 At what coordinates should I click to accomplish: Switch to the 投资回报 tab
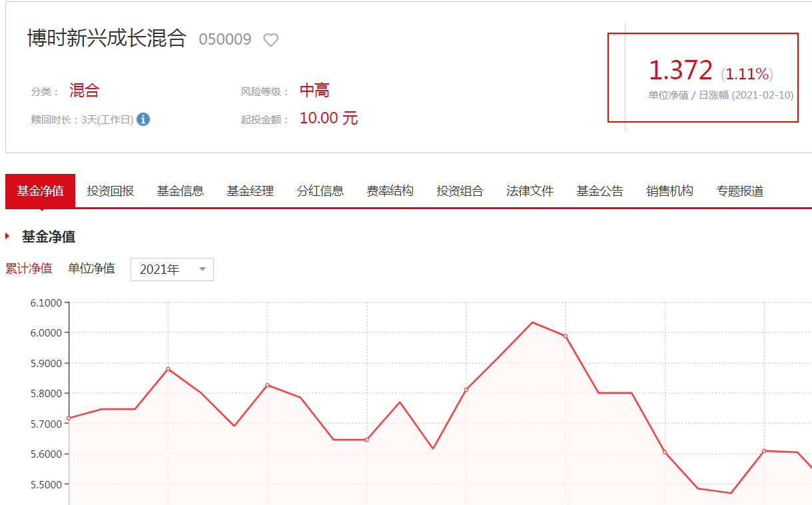click(111, 191)
